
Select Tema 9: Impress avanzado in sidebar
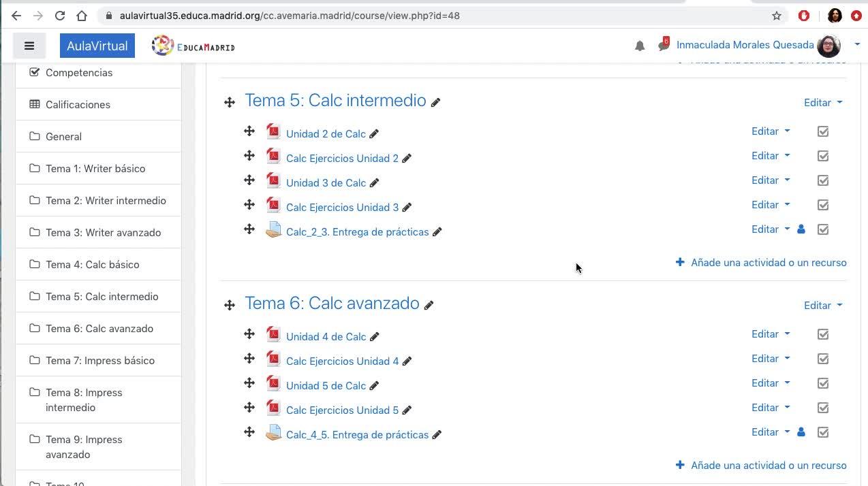[98, 447]
